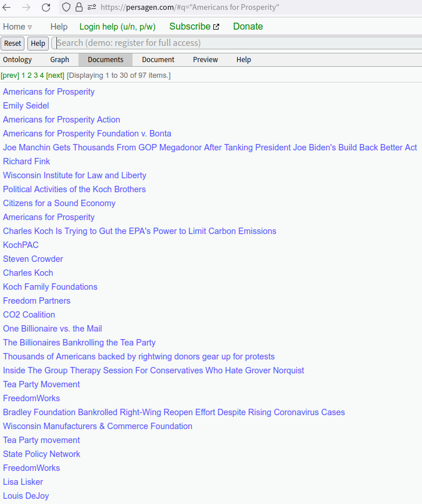Image resolution: width=422 pixels, height=504 pixels.
Task: Open the State Policy Network document
Action: pos(41,454)
